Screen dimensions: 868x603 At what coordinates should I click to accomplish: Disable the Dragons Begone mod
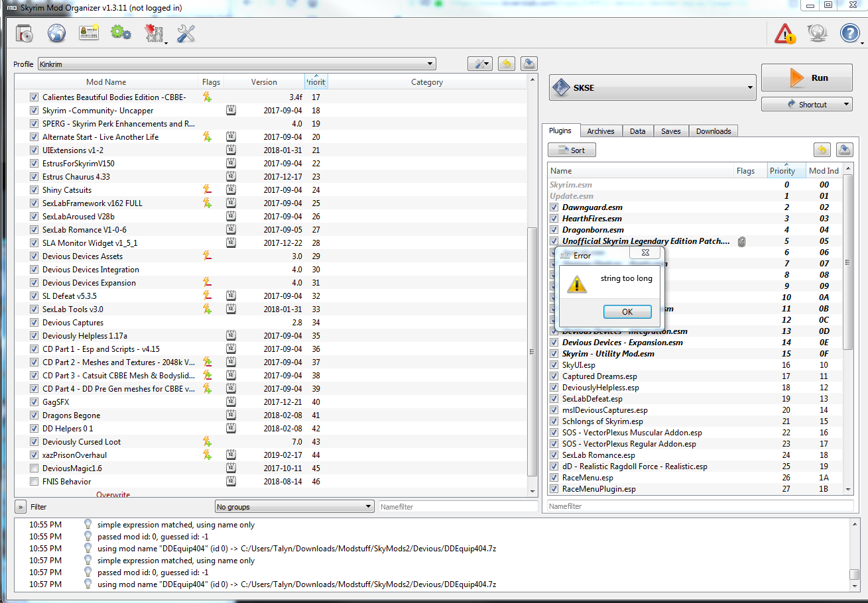point(34,415)
